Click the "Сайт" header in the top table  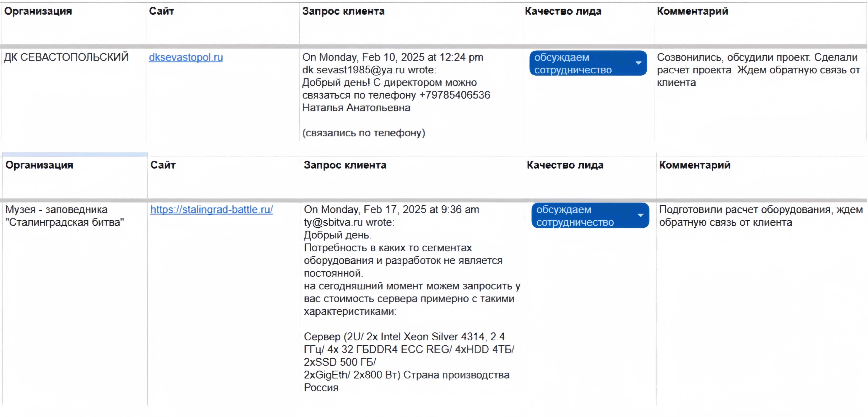click(x=161, y=12)
